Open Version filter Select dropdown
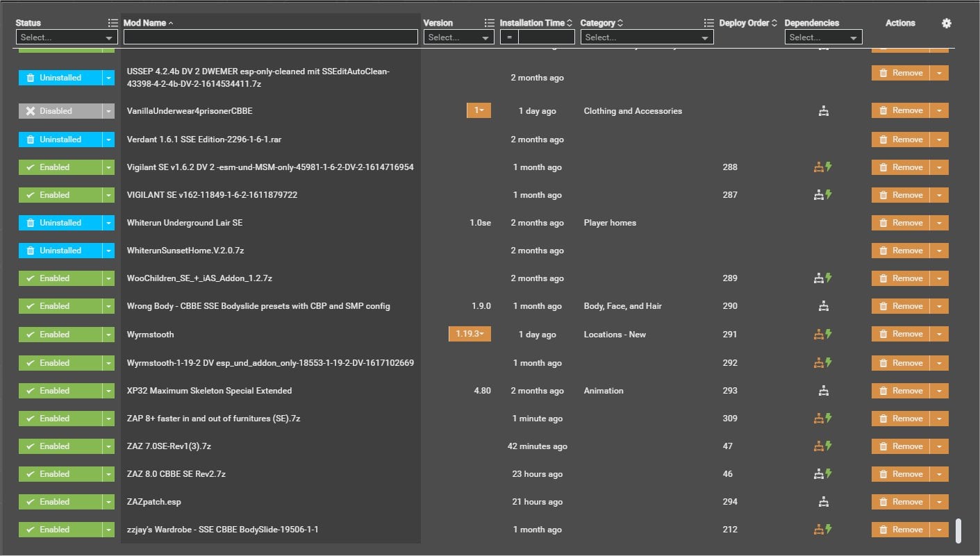Screen dimensions: 980x556 pos(458,37)
